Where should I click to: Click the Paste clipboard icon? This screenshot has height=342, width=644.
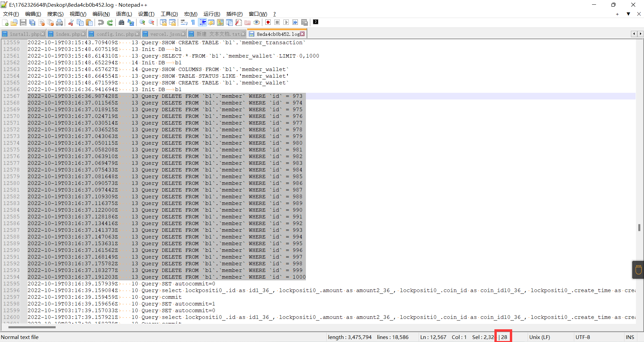(x=89, y=22)
